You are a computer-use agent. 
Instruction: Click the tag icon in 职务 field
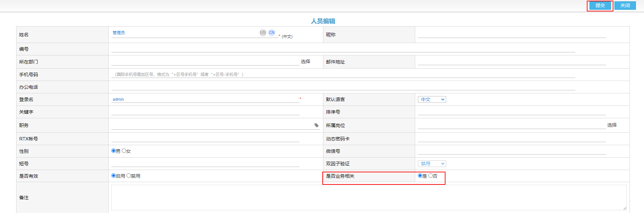tap(317, 125)
